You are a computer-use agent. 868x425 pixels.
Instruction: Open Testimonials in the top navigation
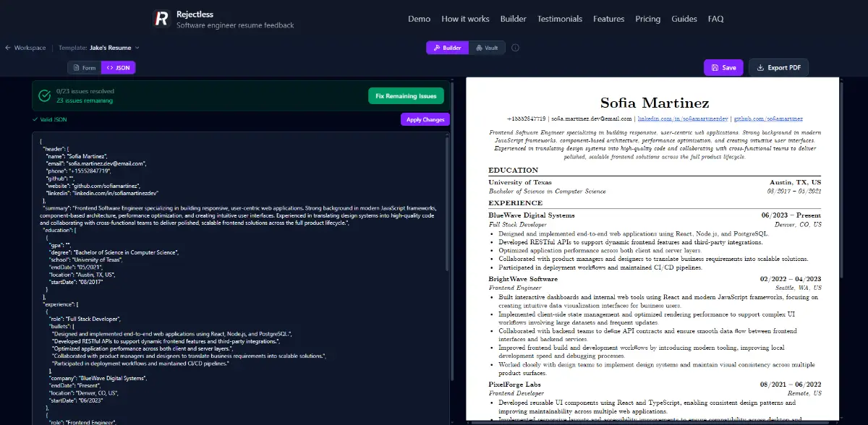point(559,19)
